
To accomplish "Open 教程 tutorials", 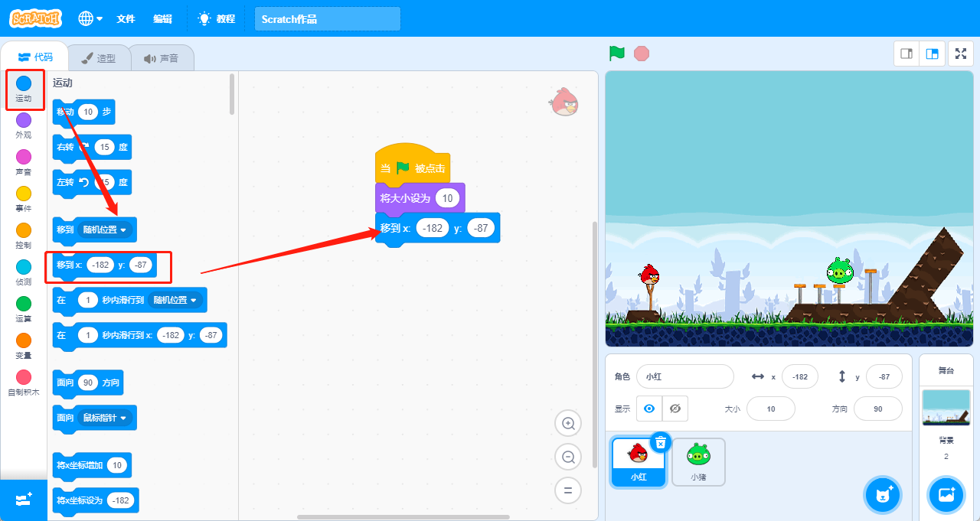I will pyautogui.click(x=216, y=19).
